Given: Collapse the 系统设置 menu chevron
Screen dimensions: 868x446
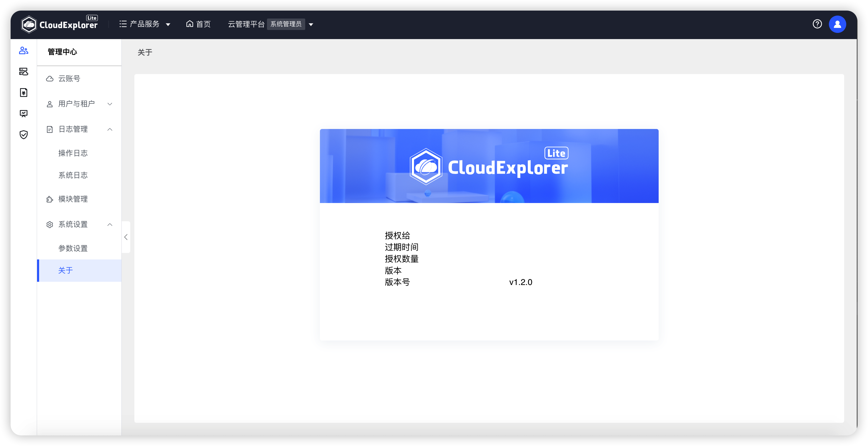Looking at the screenshot, I should pyautogui.click(x=110, y=224).
